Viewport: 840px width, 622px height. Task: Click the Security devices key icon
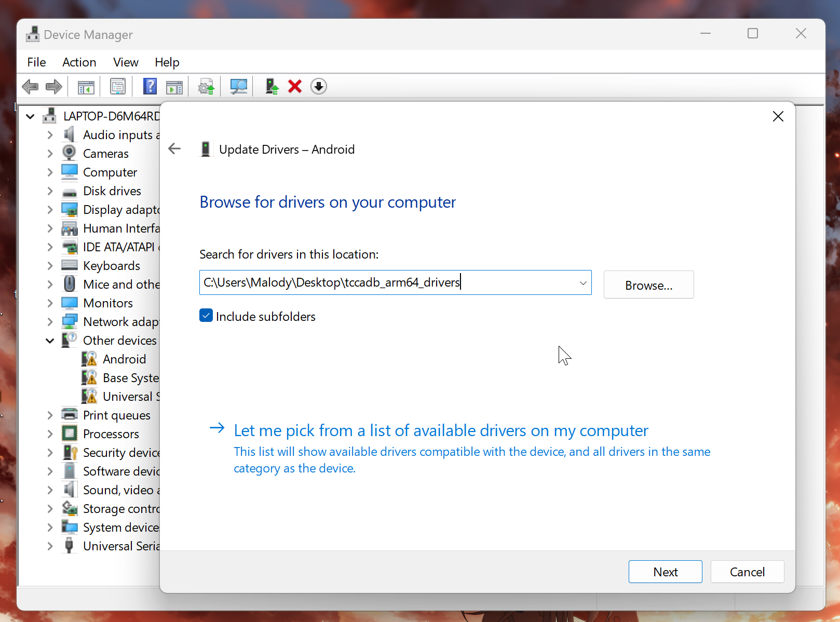click(69, 452)
